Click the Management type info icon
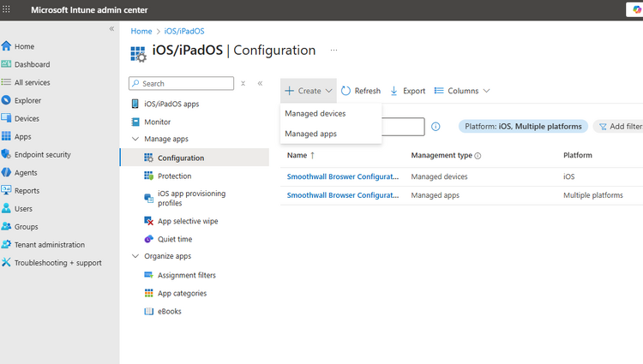Screen dimensions: 643x364 [478, 156]
